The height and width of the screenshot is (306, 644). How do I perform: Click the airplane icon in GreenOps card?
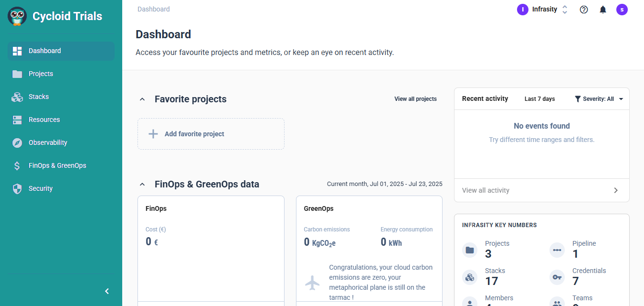pyautogui.click(x=312, y=283)
